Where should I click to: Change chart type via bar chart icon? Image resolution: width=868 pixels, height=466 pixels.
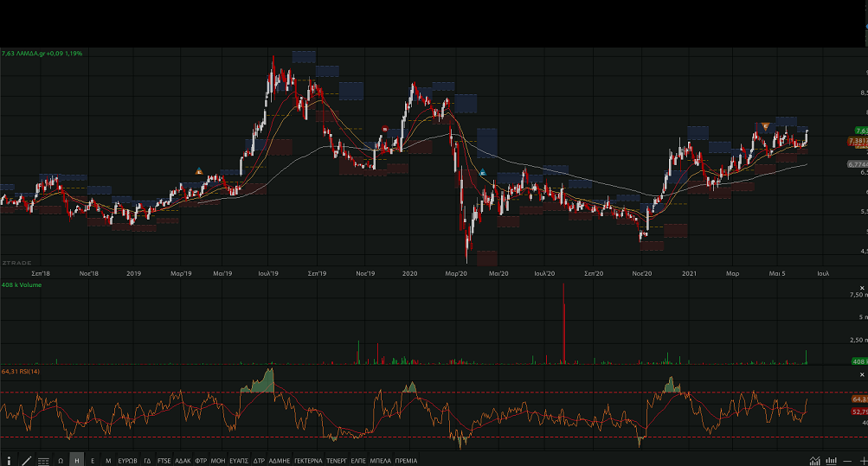click(831, 461)
